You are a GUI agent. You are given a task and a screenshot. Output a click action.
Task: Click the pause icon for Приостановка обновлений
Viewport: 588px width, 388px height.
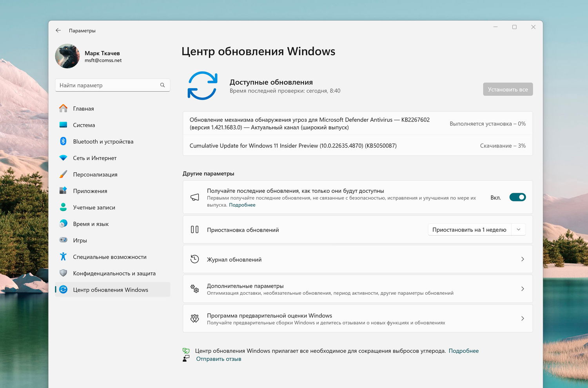(195, 229)
